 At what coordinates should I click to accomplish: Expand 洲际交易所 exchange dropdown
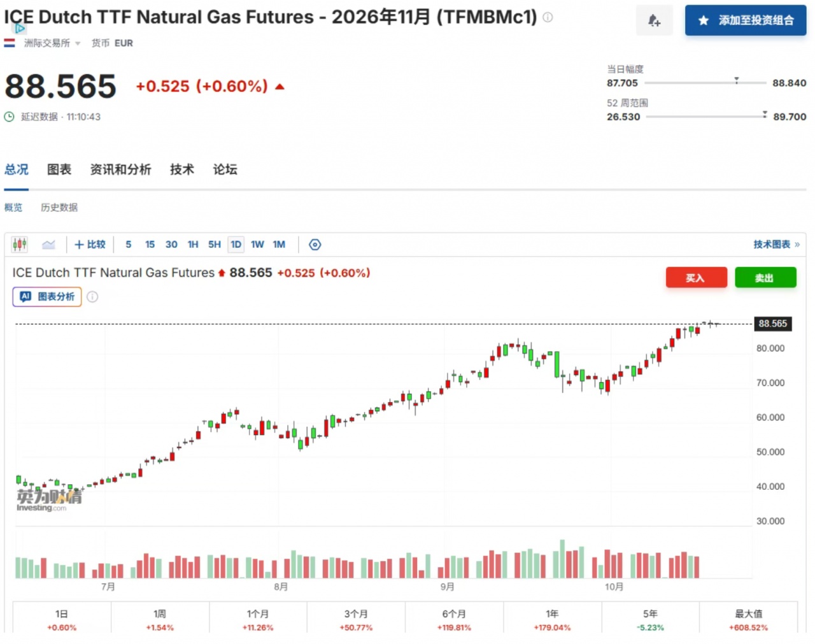(x=52, y=43)
